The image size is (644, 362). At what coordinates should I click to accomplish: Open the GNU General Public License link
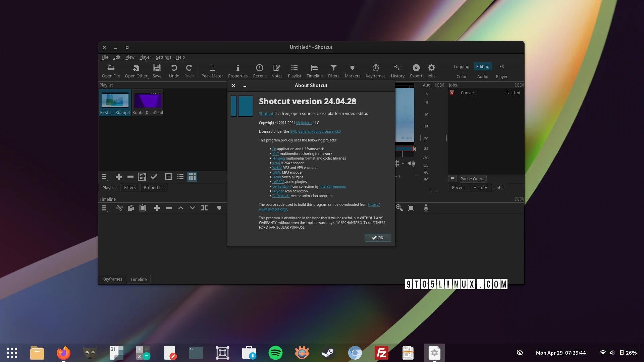(315, 132)
